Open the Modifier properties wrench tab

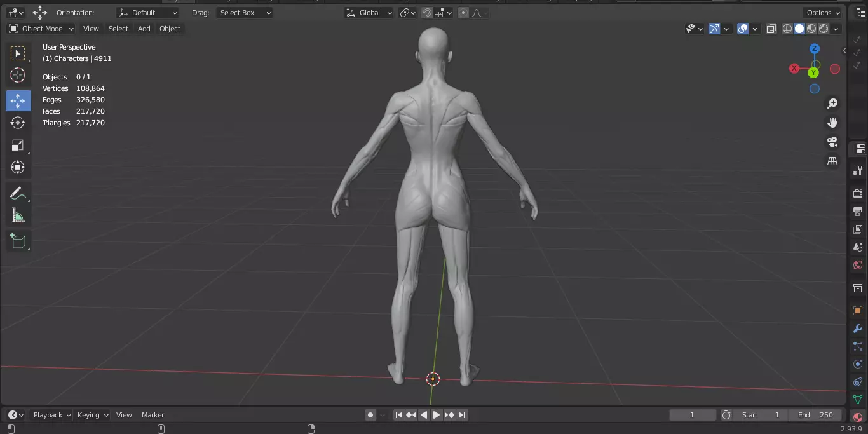(x=858, y=329)
